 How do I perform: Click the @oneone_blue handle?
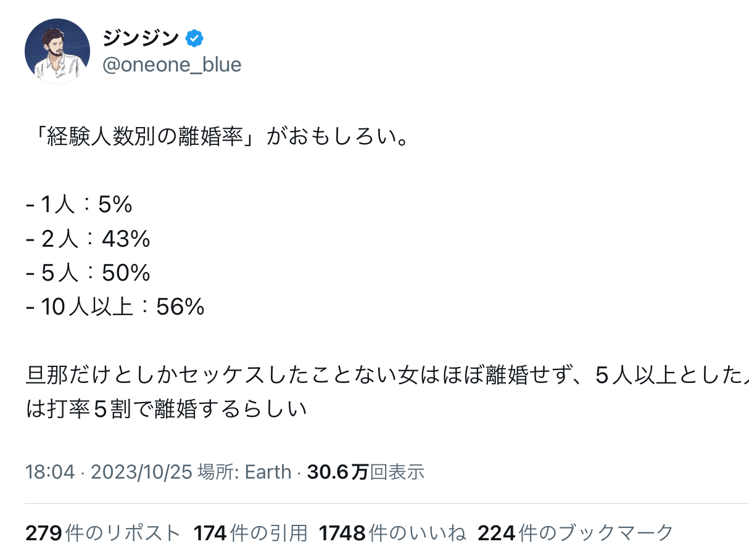(x=172, y=65)
